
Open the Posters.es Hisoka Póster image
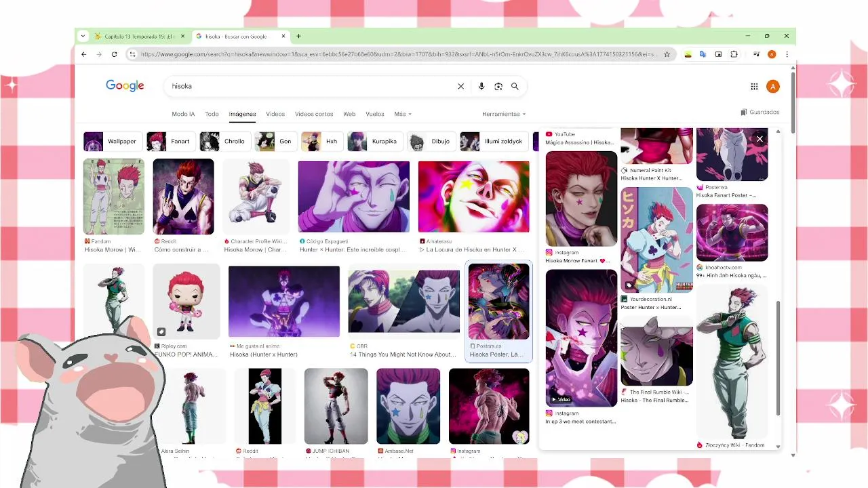[499, 302]
